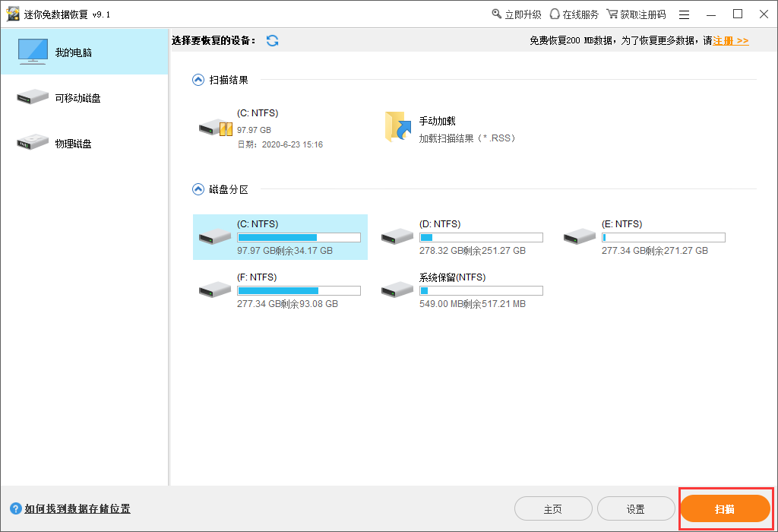Click the 立即升级 menu text
Image resolution: width=778 pixels, height=532 pixels.
pyautogui.click(x=523, y=14)
